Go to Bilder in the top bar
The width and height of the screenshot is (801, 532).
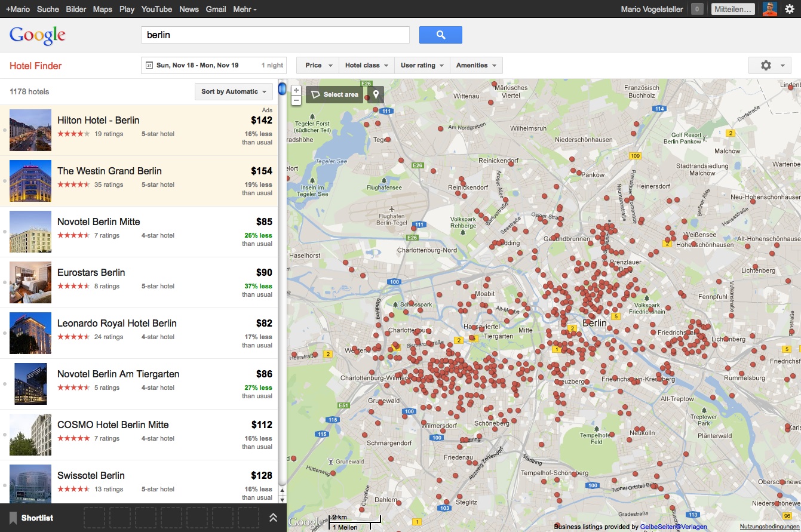click(x=76, y=9)
